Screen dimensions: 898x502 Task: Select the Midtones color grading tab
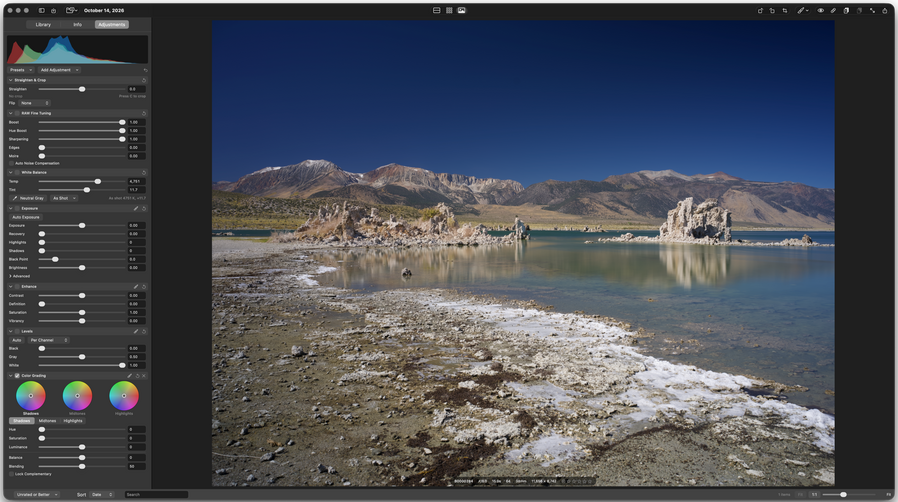pyautogui.click(x=48, y=421)
